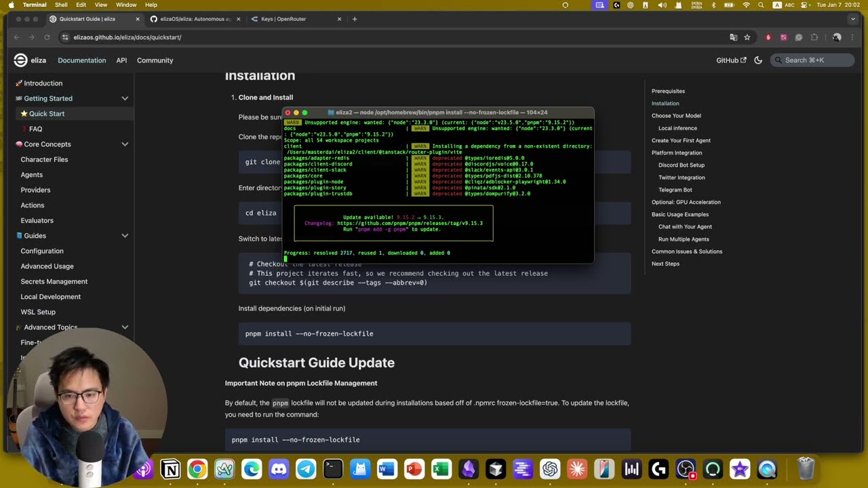
Task: Open the Character Files sidebar page
Action: click(x=44, y=159)
